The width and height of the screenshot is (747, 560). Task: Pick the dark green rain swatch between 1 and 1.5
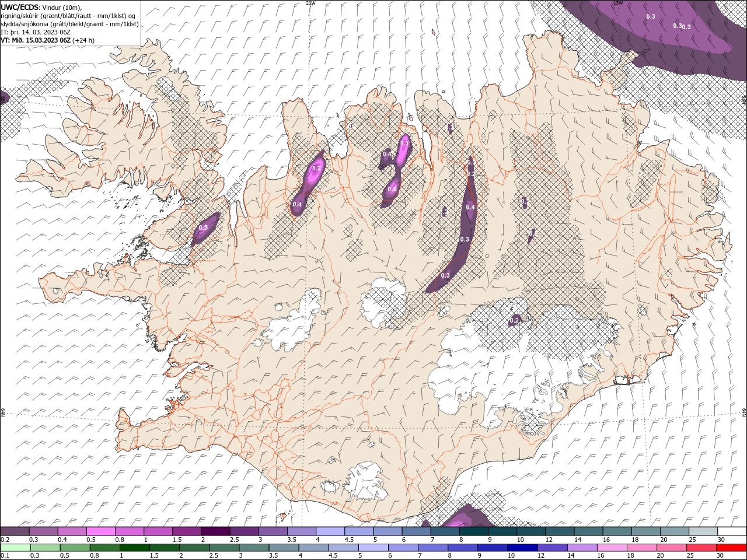134,548
